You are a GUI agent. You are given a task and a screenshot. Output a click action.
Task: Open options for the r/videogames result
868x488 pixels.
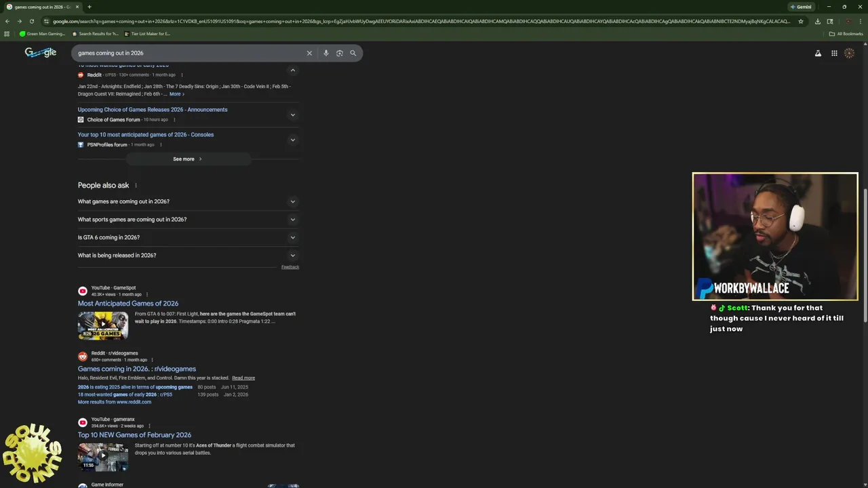tap(152, 360)
